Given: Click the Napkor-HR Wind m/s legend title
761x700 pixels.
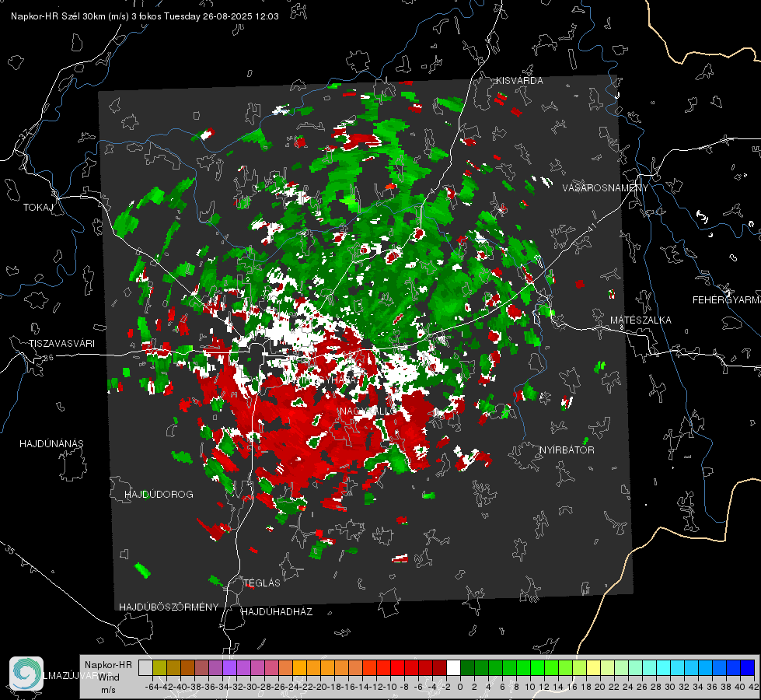Looking at the screenshot, I should point(108,677).
